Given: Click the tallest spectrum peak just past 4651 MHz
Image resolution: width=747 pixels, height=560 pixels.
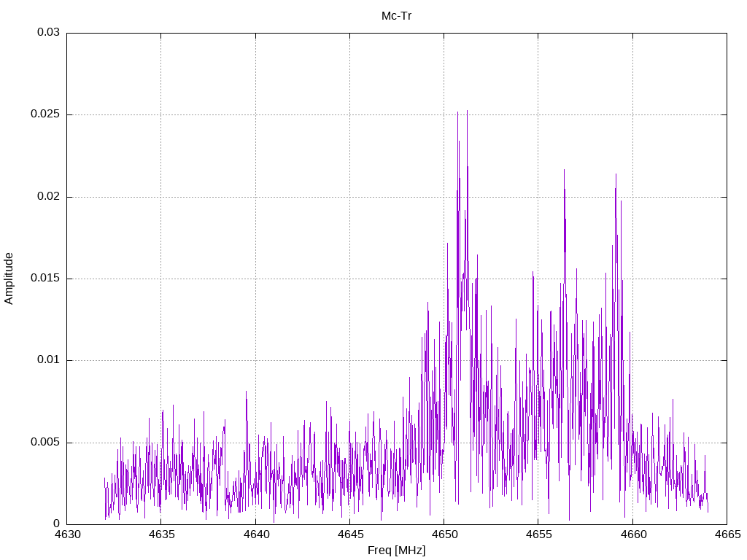Looking at the screenshot, I should (467, 112).
